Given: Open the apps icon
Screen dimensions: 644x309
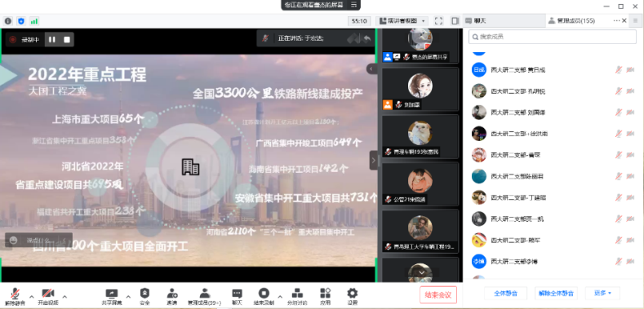Looking at the screenshot, I should 326,296.
